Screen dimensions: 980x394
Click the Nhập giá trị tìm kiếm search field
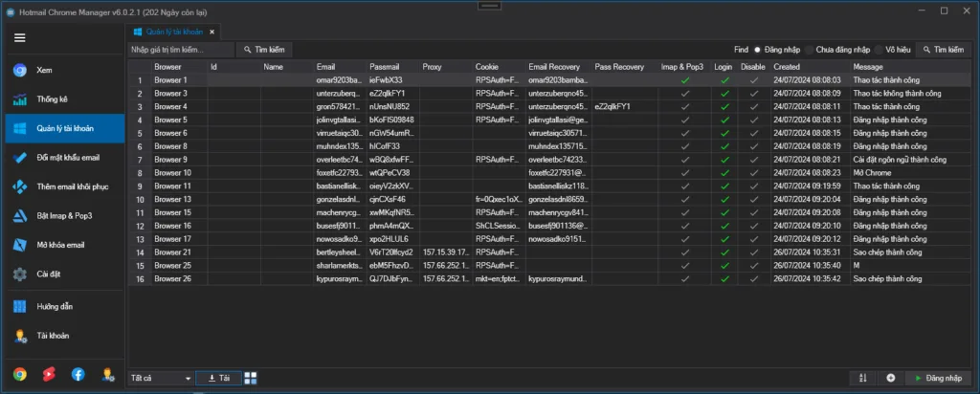tap(181, 50)
